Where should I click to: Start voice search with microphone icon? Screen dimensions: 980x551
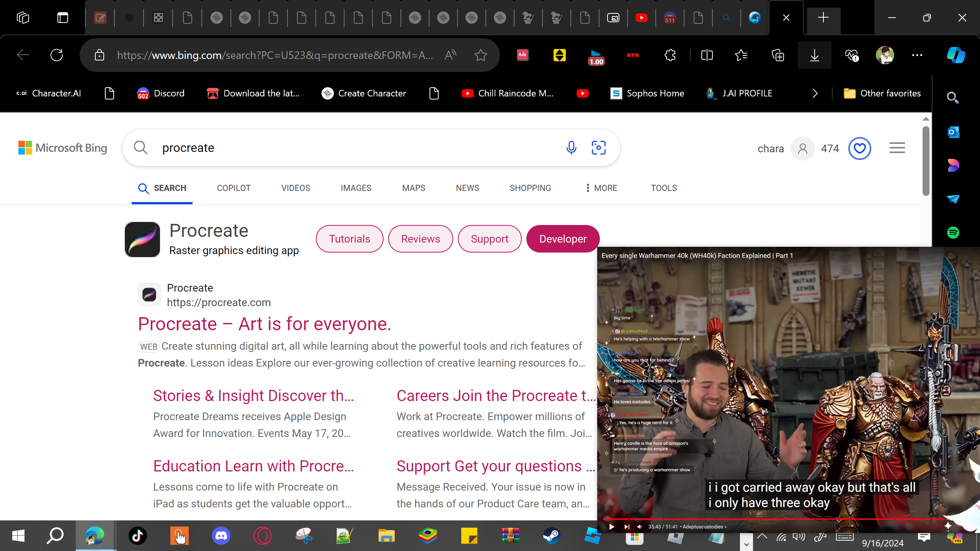(571, 148)
